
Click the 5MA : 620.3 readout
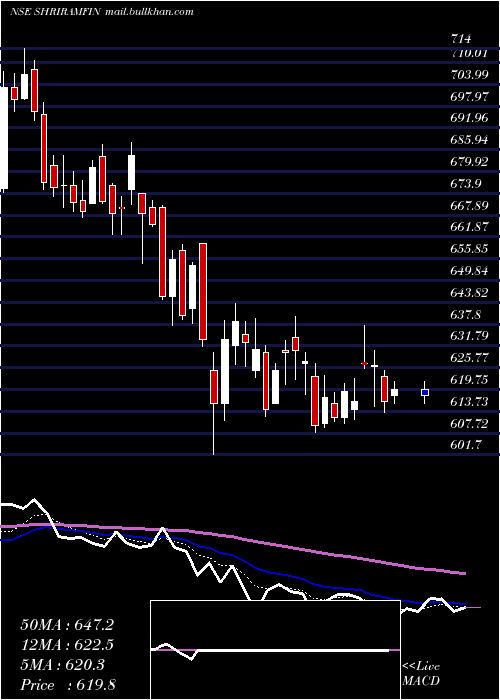click(62, 665)
